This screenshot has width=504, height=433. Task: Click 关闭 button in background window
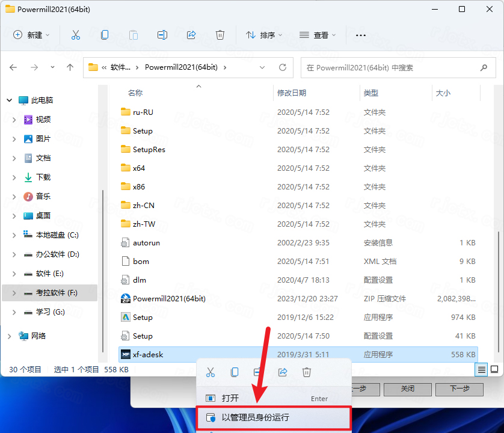[x=408, y=389]
